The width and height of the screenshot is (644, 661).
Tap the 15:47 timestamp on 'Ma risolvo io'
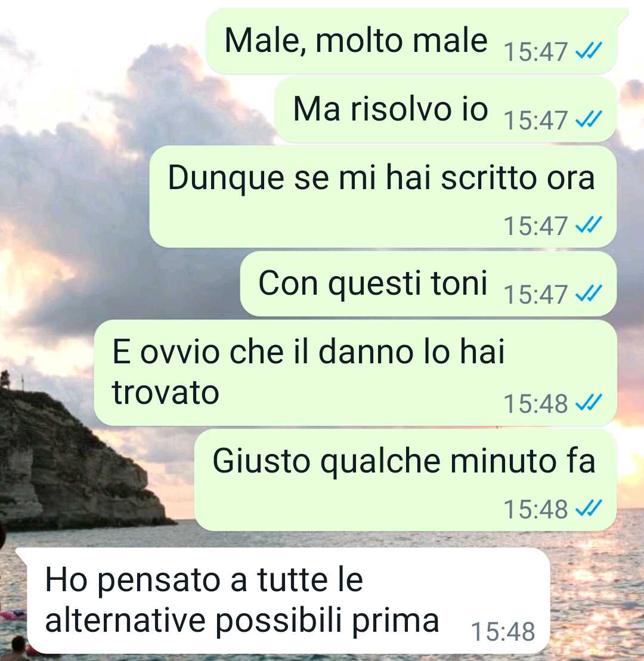pos(535,120)
